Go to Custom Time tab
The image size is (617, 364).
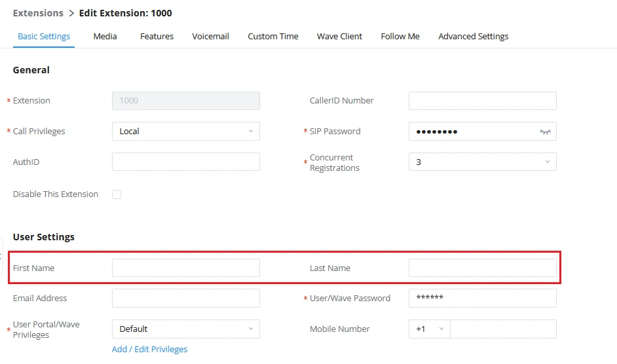[273, 36]
